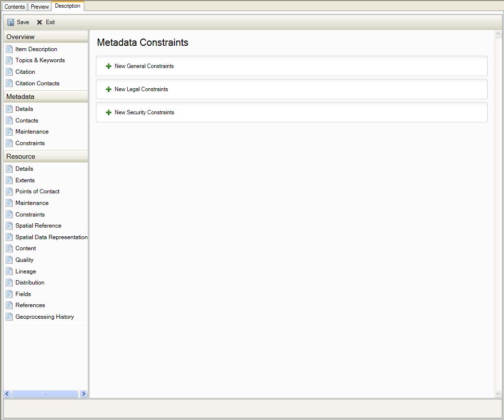
Task: Select Points of Contact item
Action: coord(37,191)
